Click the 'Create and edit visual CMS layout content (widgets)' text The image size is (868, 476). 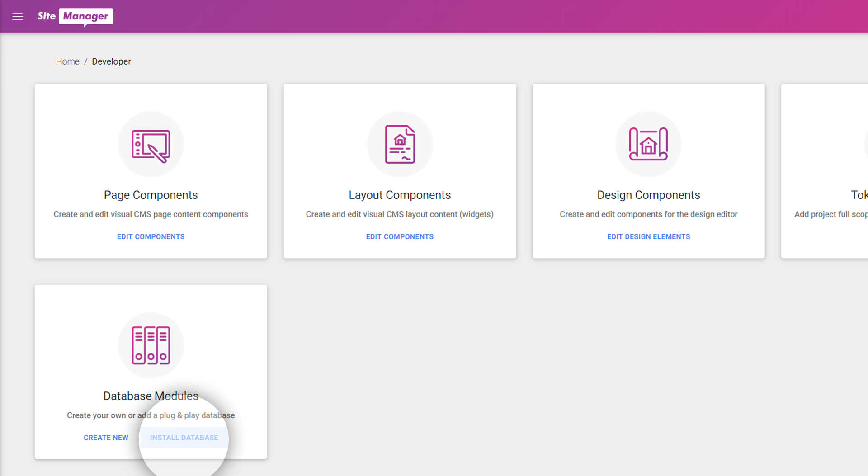pos(400,214)
